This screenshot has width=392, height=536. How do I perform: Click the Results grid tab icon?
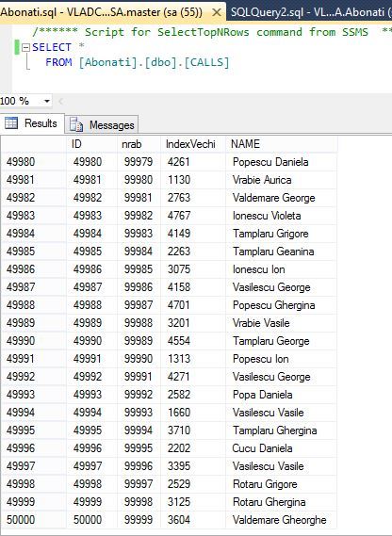point(11,123)
